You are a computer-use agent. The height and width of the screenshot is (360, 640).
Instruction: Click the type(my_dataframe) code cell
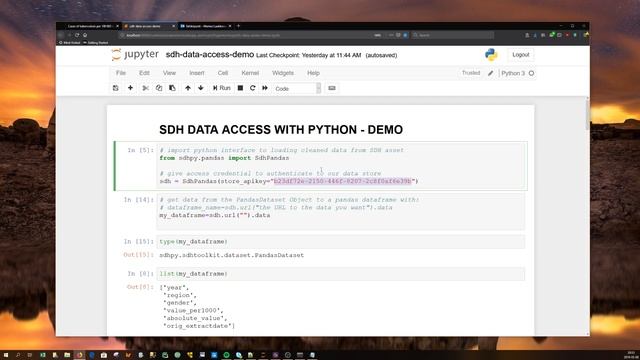click(341, 242)
